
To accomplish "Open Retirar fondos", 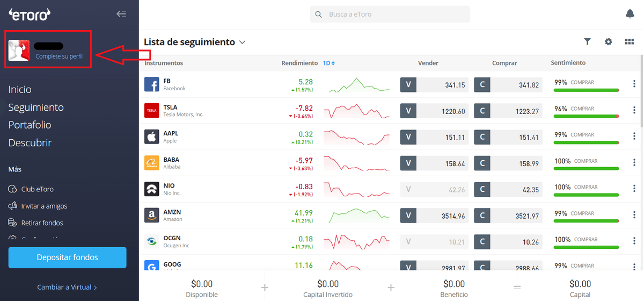I will [36, 223].
